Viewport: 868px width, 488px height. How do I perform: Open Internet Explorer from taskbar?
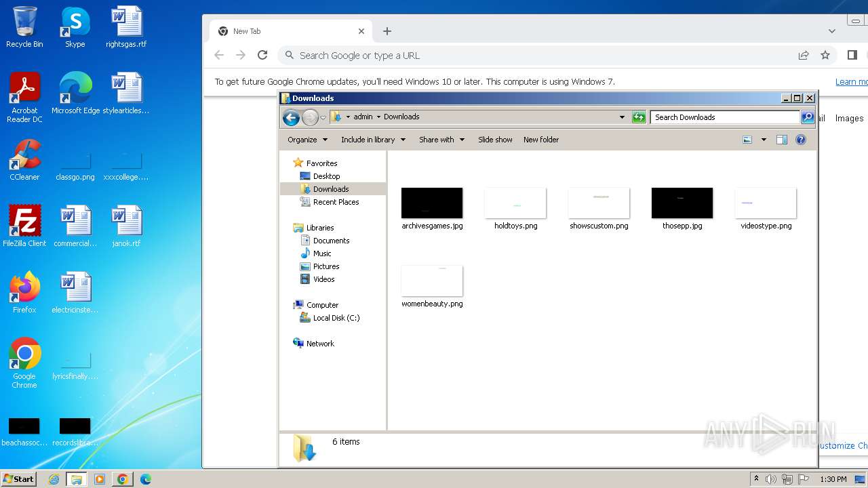[x=54, y=479]
